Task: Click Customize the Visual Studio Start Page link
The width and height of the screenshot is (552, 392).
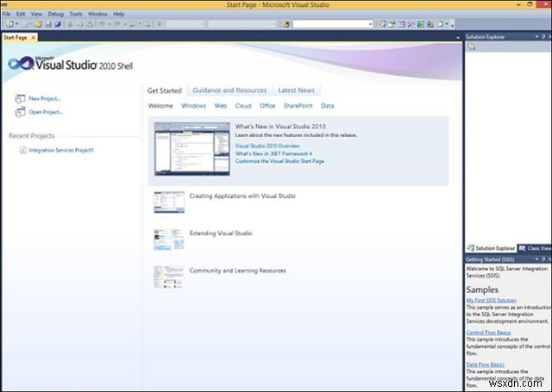Action: coord(279,161)
